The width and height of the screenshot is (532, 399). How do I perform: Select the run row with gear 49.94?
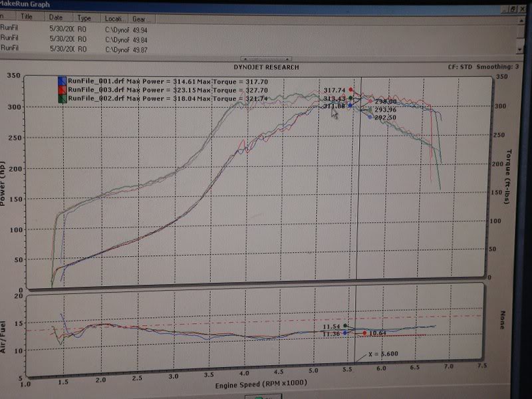66,29
